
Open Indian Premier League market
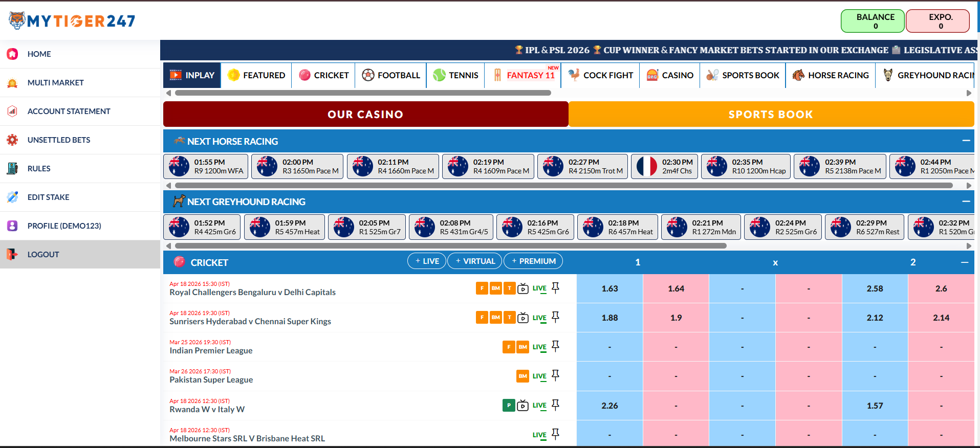click(211, 350)
